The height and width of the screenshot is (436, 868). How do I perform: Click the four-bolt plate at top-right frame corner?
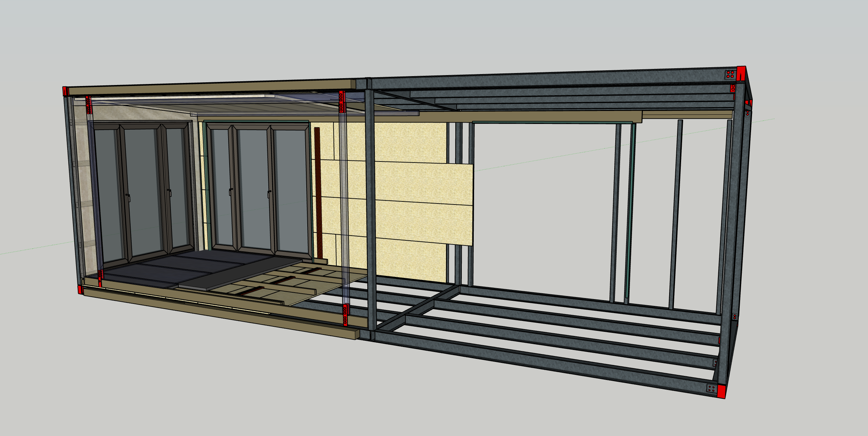click(730, 74)
